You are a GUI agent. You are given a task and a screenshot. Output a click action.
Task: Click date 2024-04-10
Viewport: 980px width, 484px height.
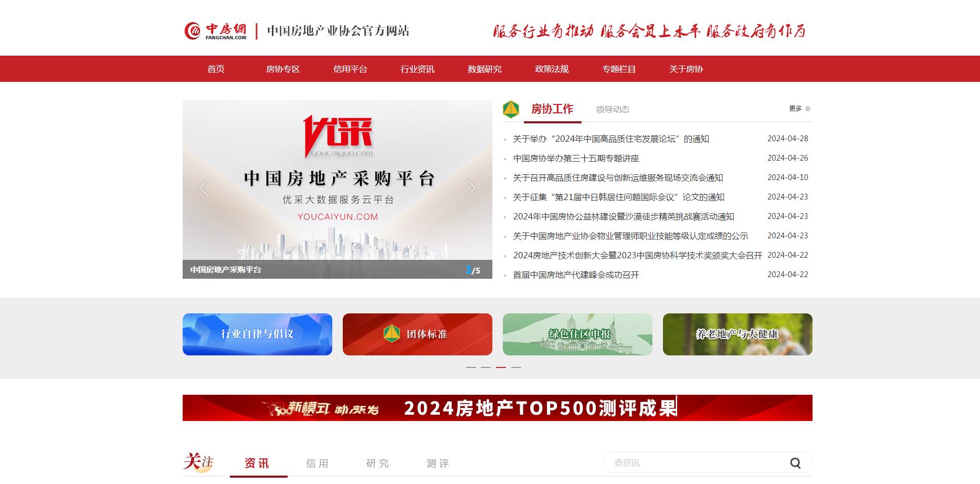pyautogui.click(x=788, y=177)
